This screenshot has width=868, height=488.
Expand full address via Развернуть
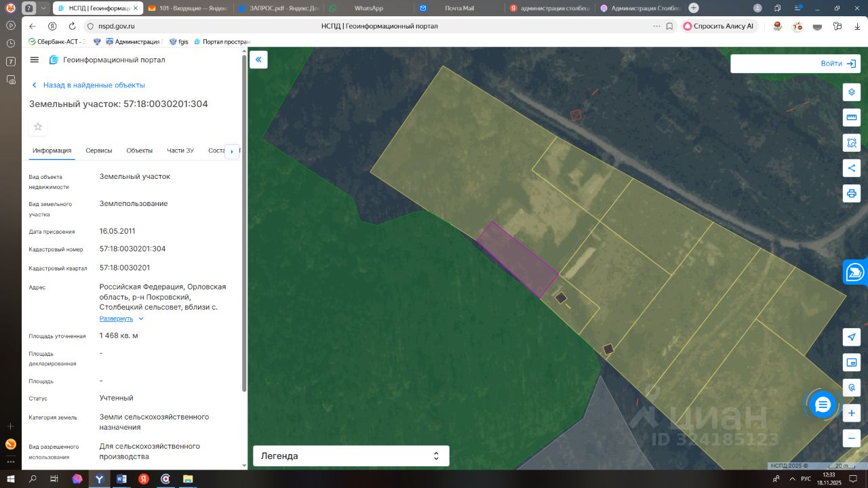coord(121,319)
